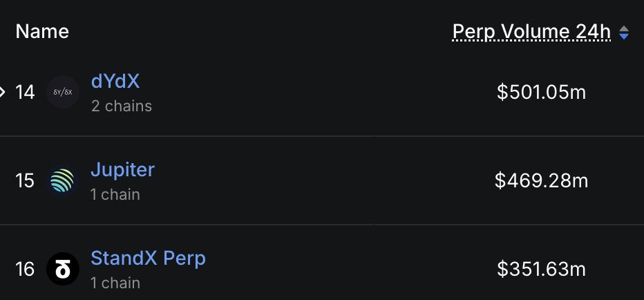This screenshot has height=300, width=644.
Task: Expand the dYdX row using its chevron
Action: coord(3,91)
